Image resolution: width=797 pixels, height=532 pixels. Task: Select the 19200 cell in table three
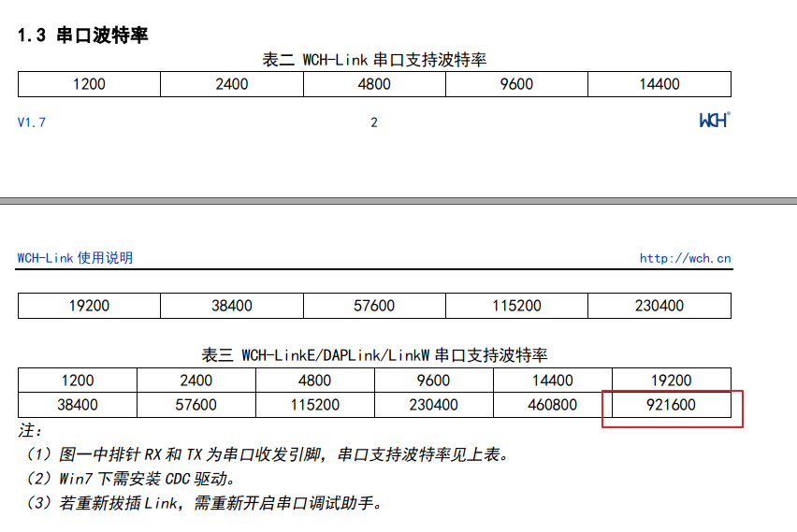(671, 381)
